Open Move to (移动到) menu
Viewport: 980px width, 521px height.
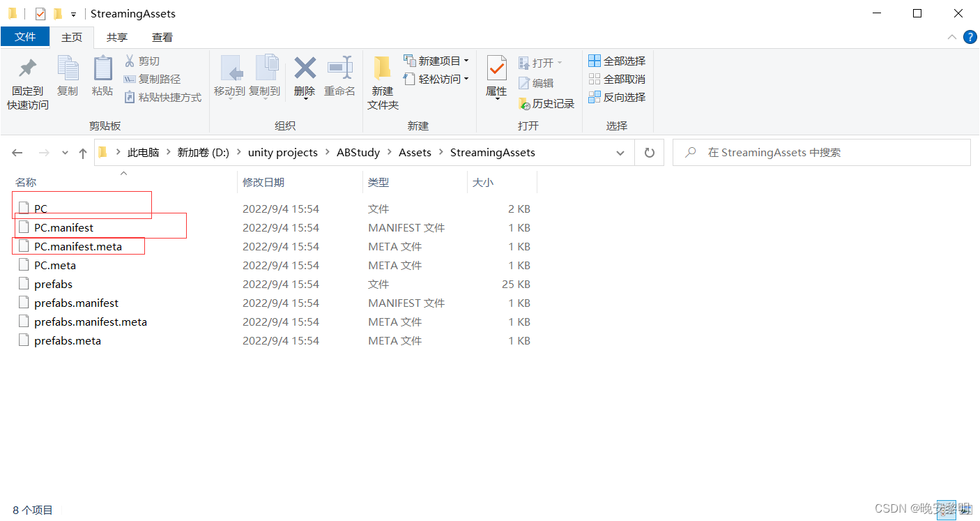pos(229,77)
